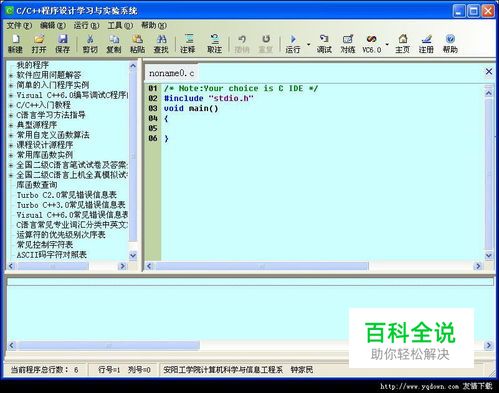Image resolution: width=499 pixels, height=393 pixels.
Task: Click the editor vertical scroll-down arrow
Action: [x=489, y=256]
